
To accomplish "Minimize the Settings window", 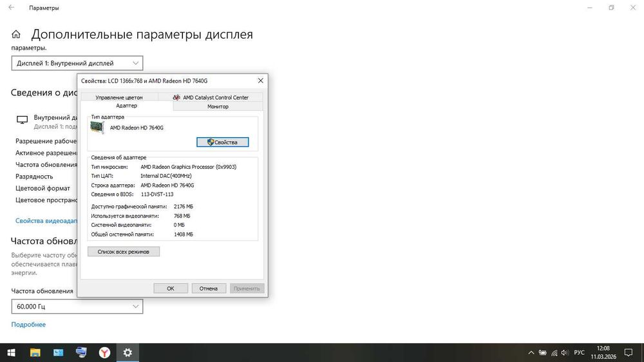I will [x=590, y=7].
